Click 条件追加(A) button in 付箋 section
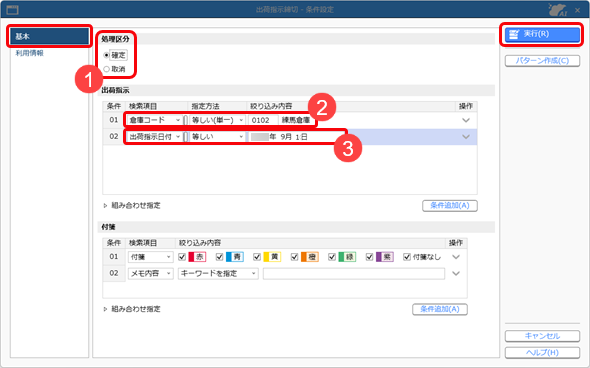Screen dimensions: 590x368 440,309
